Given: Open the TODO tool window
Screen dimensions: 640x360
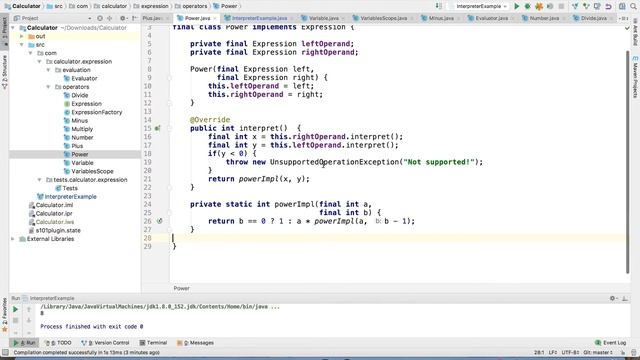Looking at the screenshot, I should [58, 343].
